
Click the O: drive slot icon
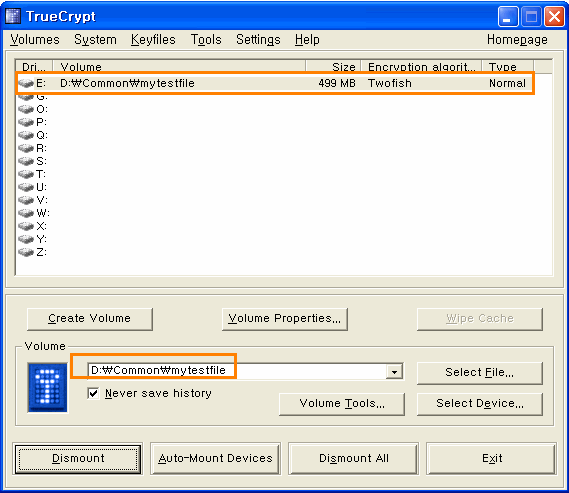[26, 109]
